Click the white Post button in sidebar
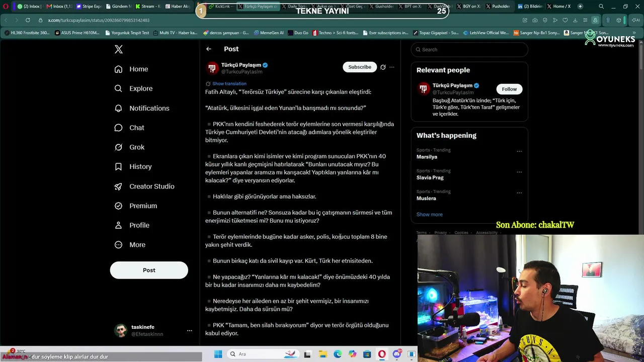The image size is (644, 362). click(149, 270)
